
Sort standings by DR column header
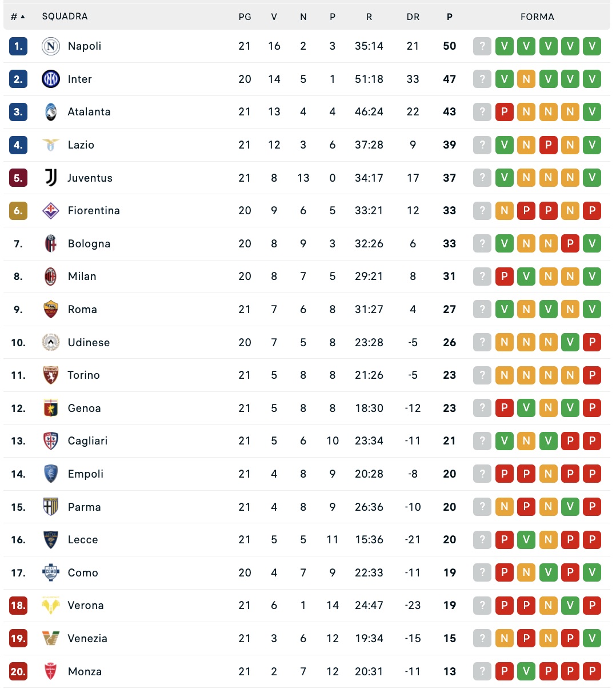(413, 17)
